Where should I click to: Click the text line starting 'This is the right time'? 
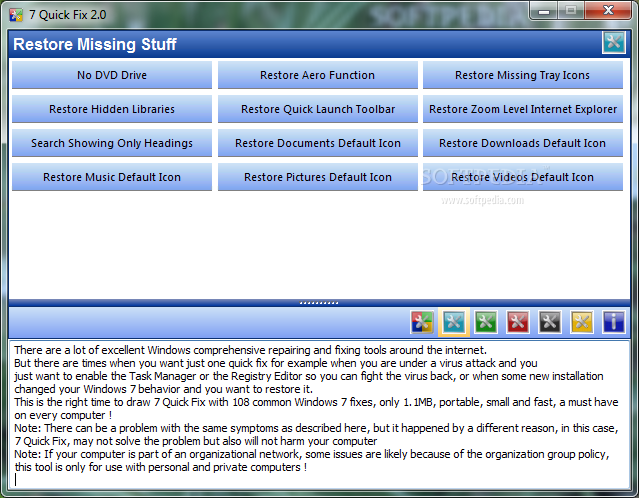(316, 402)
